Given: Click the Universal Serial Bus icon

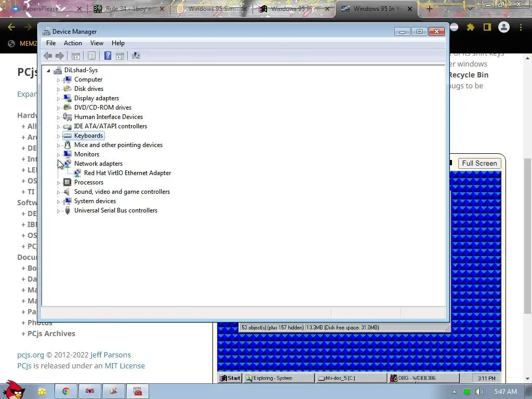Looking at the screenshot, I should point(68,210).
